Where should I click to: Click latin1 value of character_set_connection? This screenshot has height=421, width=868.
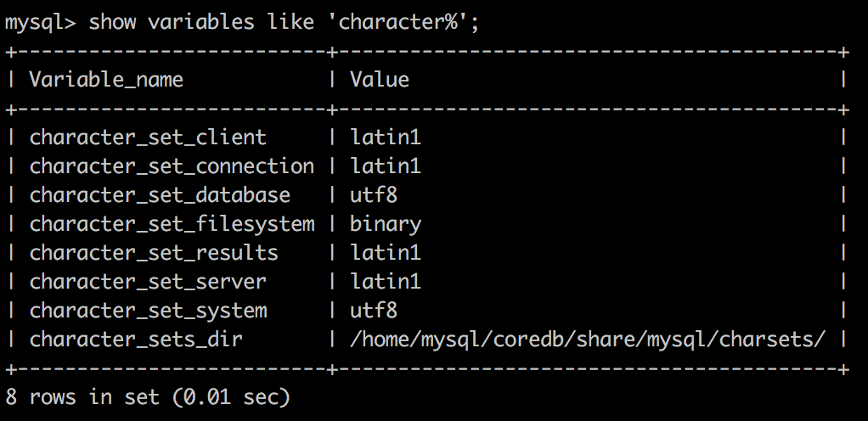click(386, 166)
